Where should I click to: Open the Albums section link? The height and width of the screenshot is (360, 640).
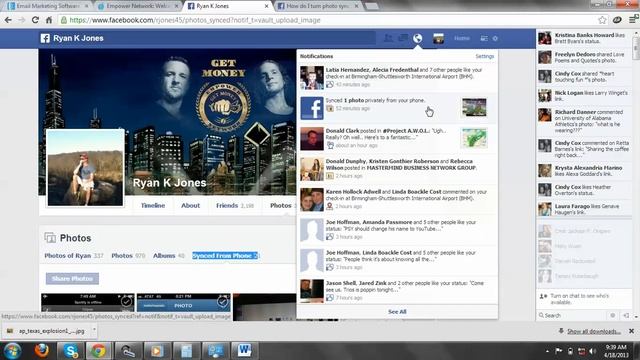pos(169,256)
